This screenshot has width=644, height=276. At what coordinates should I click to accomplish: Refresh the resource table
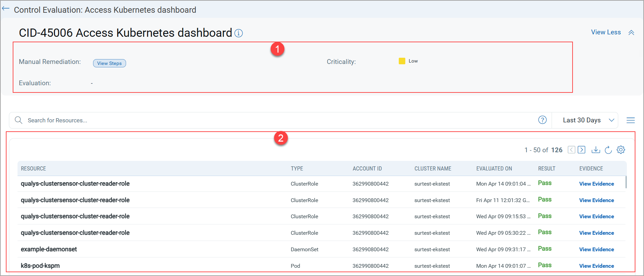[608, 150]
